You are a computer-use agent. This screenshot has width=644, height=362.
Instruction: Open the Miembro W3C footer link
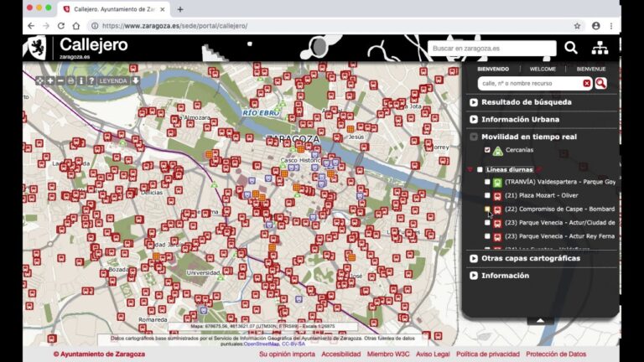(x=388, y=354)
